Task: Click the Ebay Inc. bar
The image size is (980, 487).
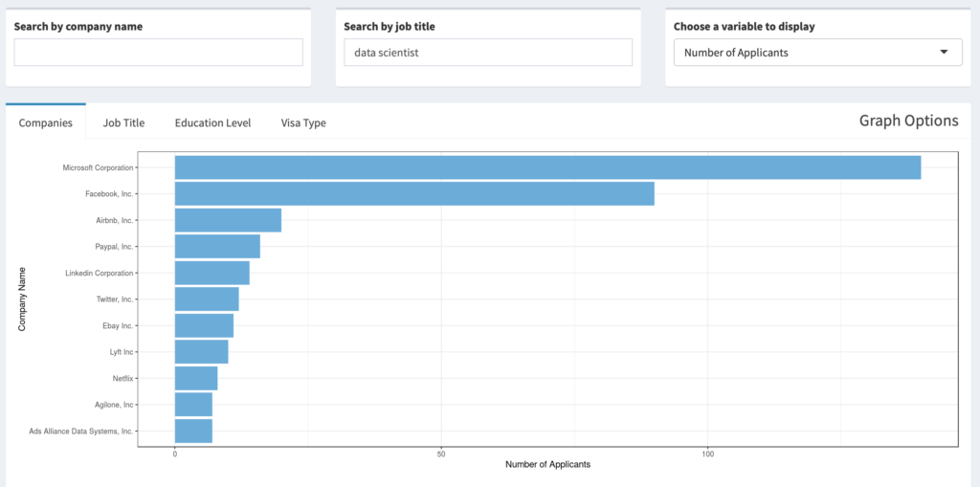Action: (x=204, y=325)
